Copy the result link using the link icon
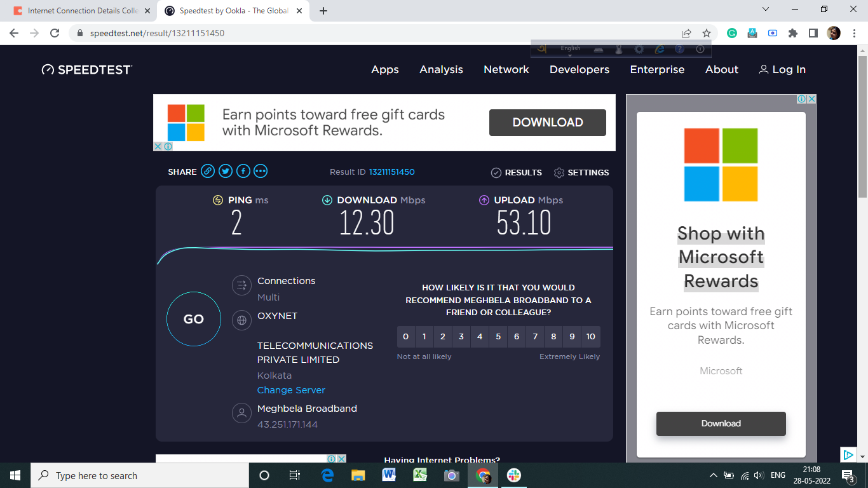868x488 pixels. tap(208, 171)
